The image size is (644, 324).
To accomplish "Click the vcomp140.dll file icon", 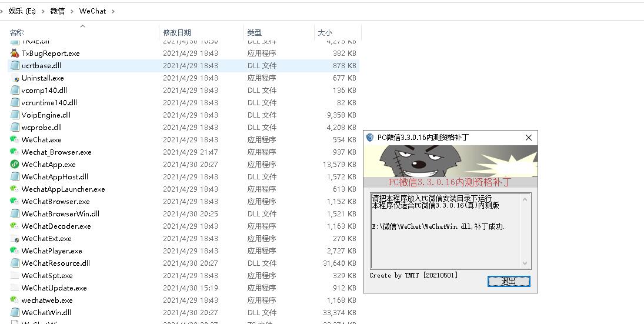I will pyautogui.click(x=15, y=91).
